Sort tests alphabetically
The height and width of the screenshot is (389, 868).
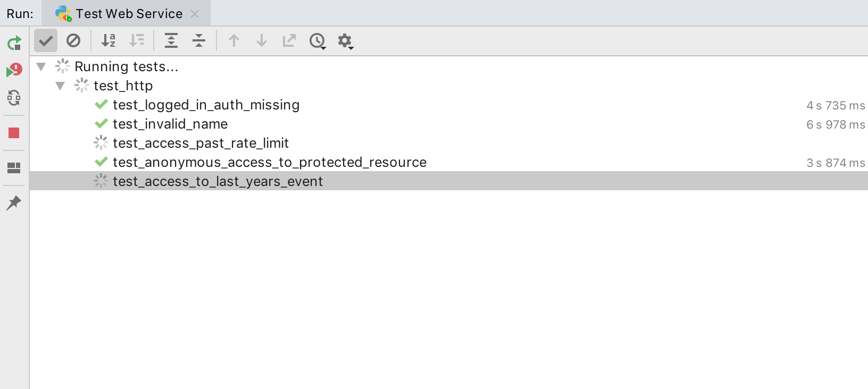[108, 40]
